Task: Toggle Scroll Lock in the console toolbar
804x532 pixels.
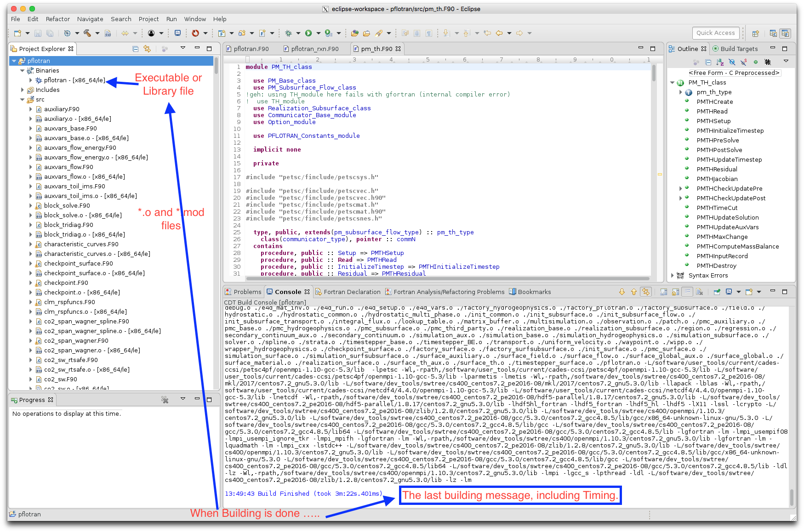Action: pos(675,292)
